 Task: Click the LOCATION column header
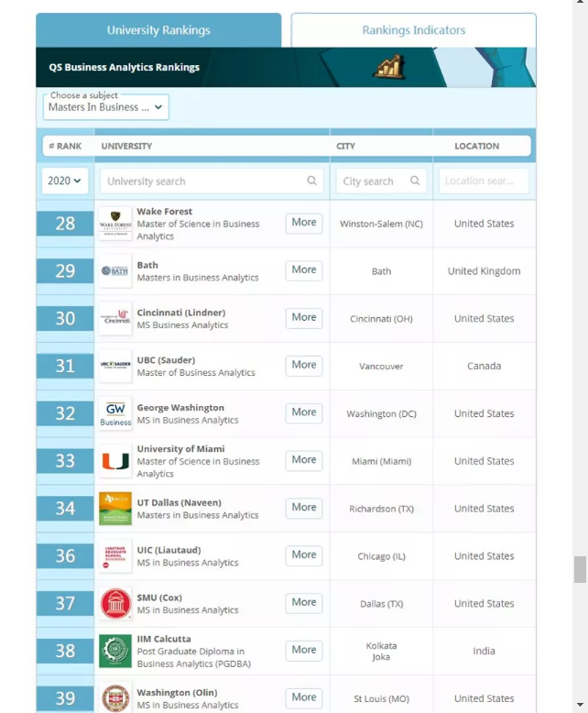point(476,147)
